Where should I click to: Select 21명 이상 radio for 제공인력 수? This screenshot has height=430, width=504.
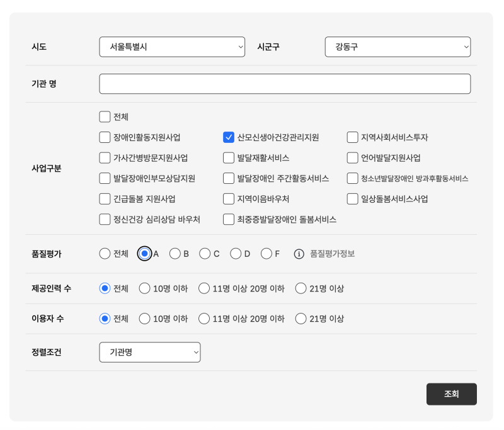tap(301, 288)
